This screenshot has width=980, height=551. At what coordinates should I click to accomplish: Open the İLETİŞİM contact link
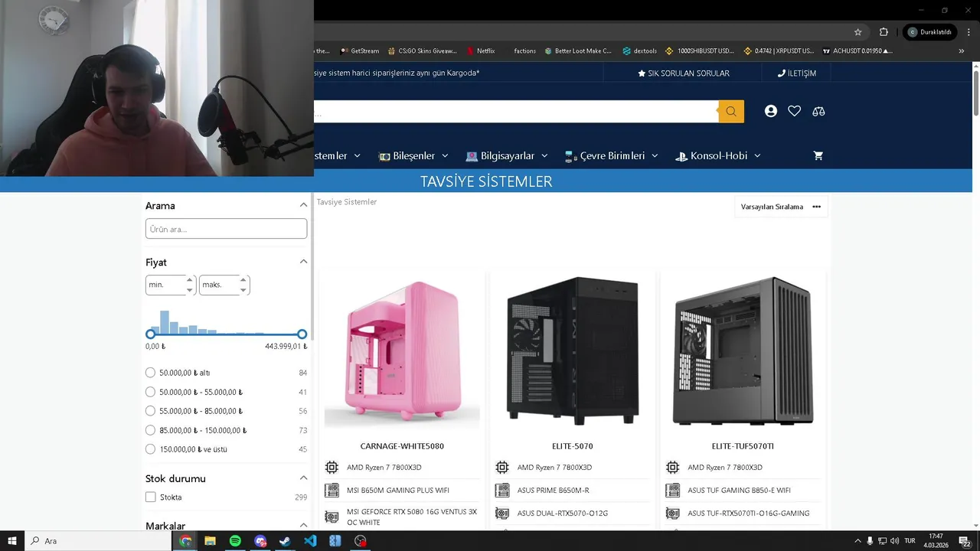(797, 73)
